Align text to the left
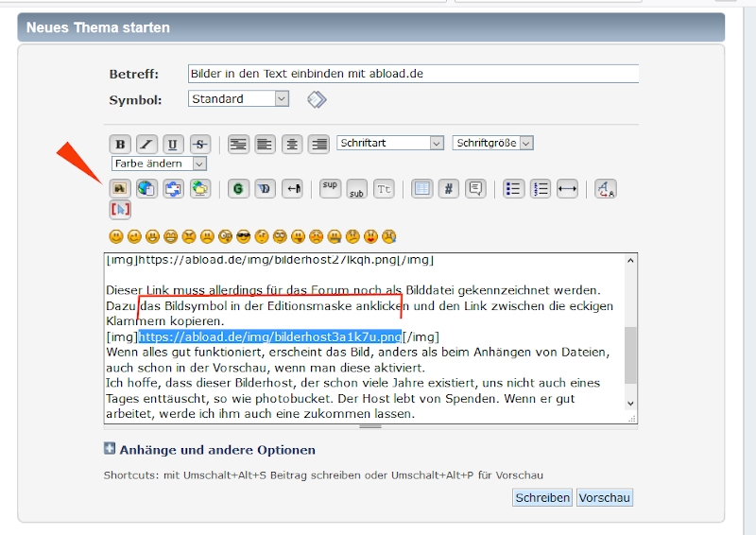 265,144
